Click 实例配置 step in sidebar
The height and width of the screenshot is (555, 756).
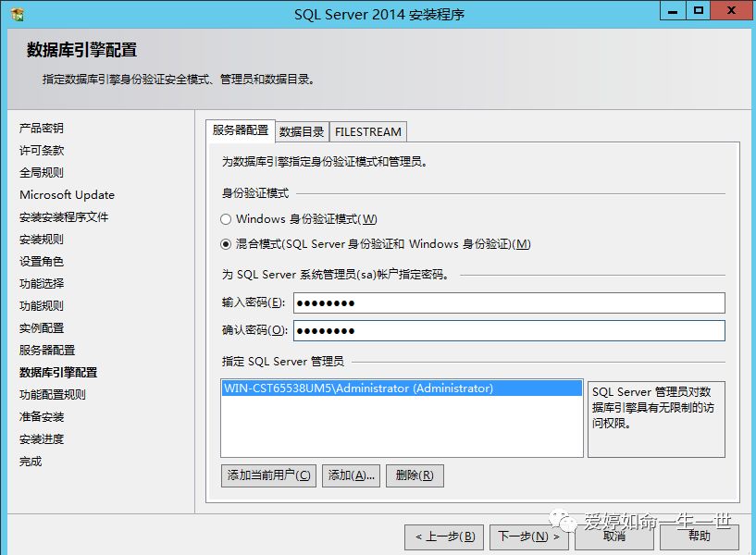pyautogui.click(x=42, y=328)
